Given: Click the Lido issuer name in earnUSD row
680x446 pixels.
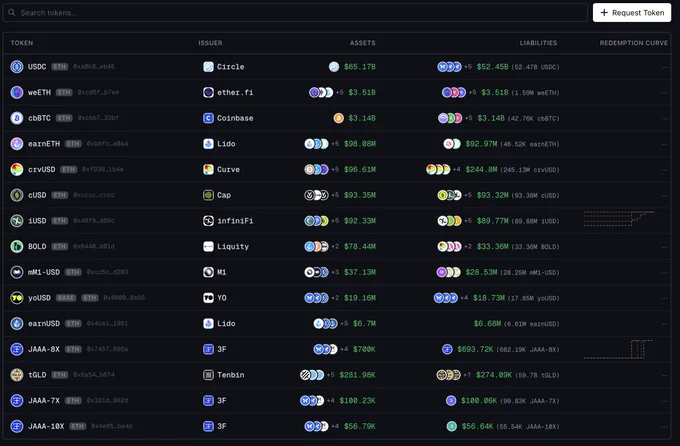Looking at the screenshot, I should pyautogui.click(x=226, y=323).
